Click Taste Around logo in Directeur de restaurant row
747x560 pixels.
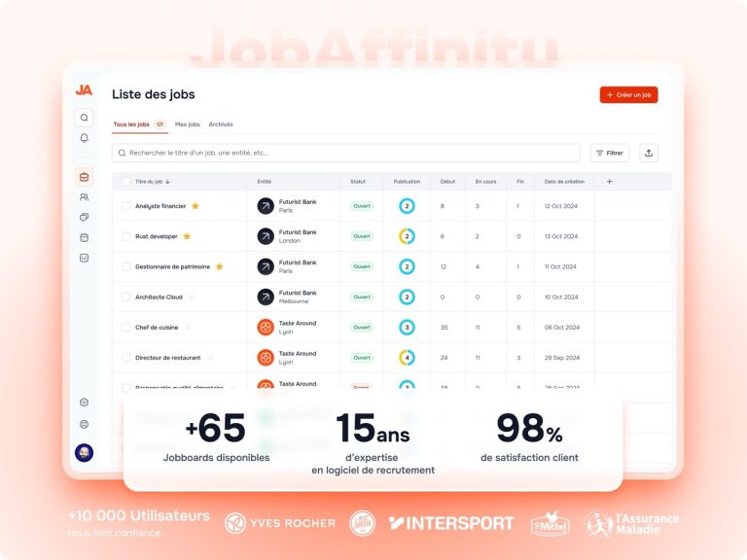click(266, 358)
